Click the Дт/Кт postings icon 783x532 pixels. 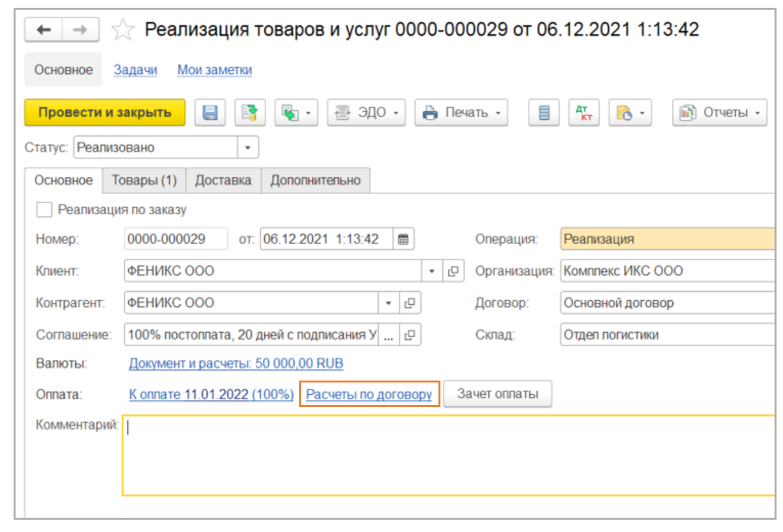[x=584, y=113]
